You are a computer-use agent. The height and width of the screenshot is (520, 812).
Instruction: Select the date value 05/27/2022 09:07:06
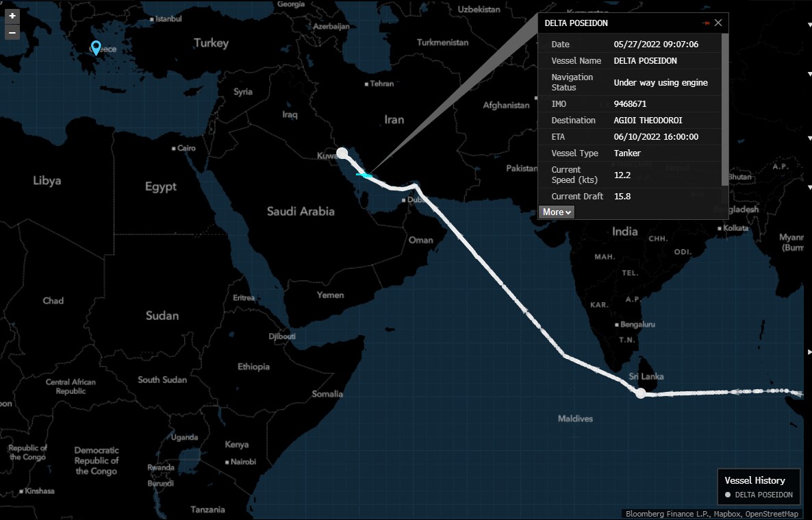[656, 44]
